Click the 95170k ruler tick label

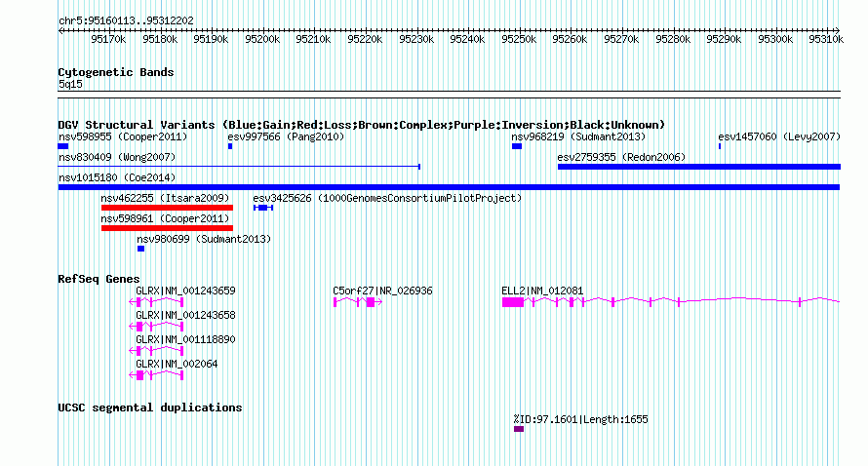[108, 39]
